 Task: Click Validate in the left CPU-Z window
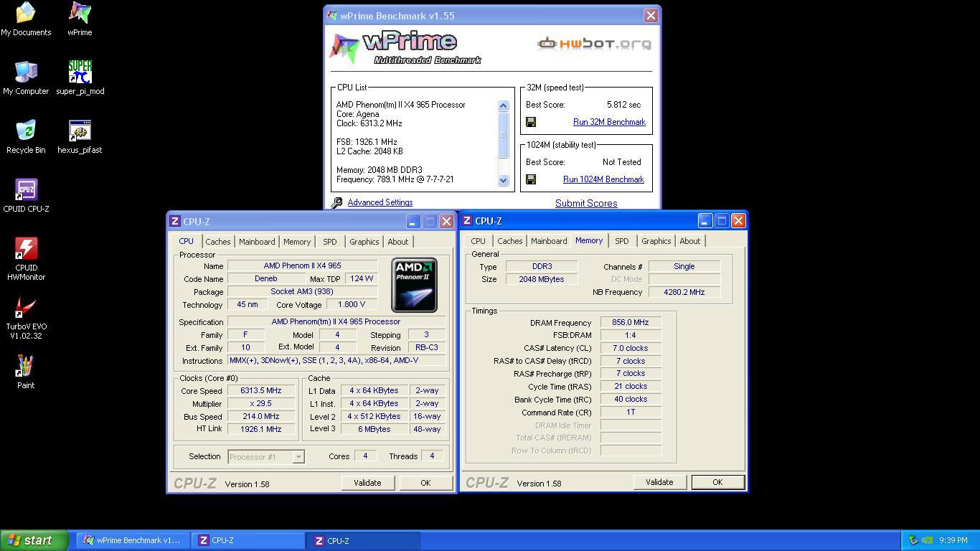(x=367, y=483)
